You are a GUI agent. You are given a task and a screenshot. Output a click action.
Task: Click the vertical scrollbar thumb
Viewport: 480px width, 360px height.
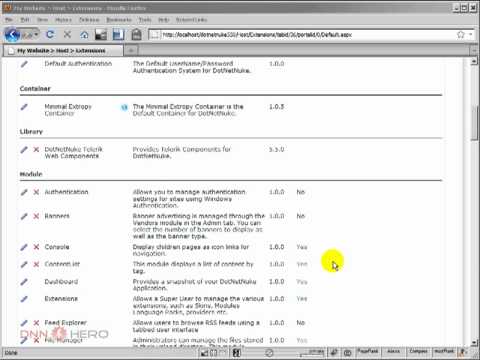click(474, 124)
